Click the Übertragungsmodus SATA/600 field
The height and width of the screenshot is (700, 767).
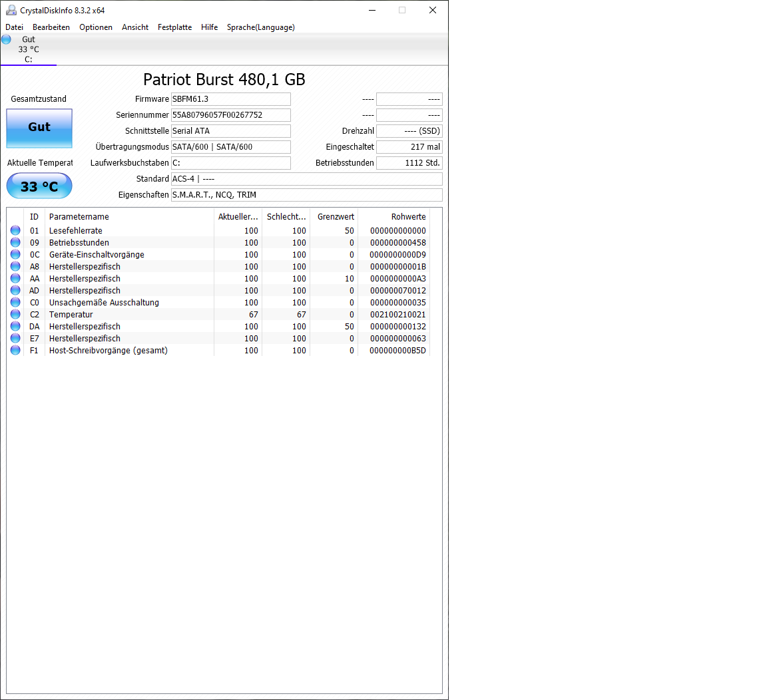click(231, 147)
